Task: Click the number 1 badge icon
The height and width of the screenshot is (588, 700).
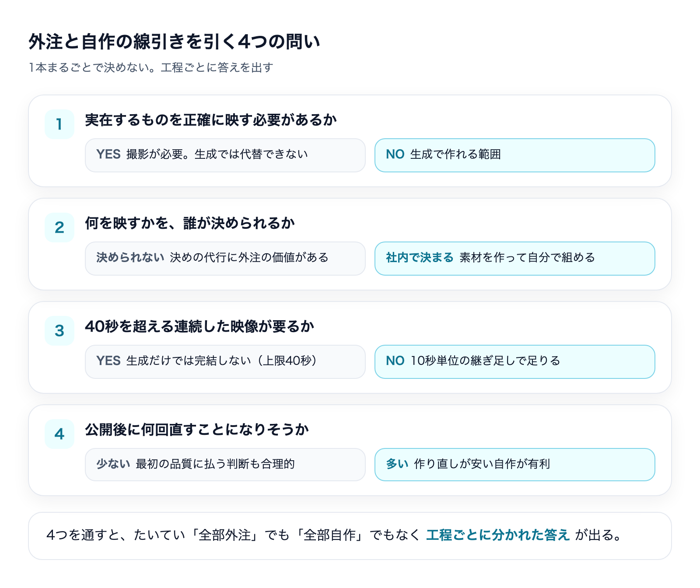Action: pos(59,124)
